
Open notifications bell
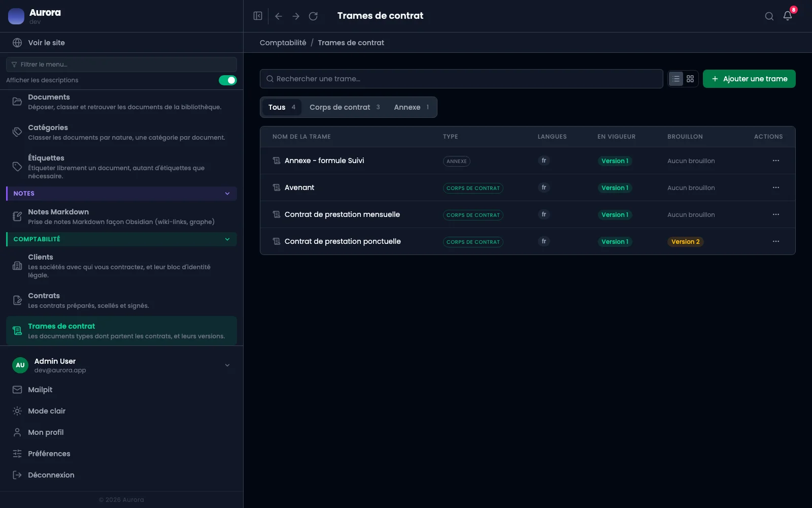coord(788,16)
